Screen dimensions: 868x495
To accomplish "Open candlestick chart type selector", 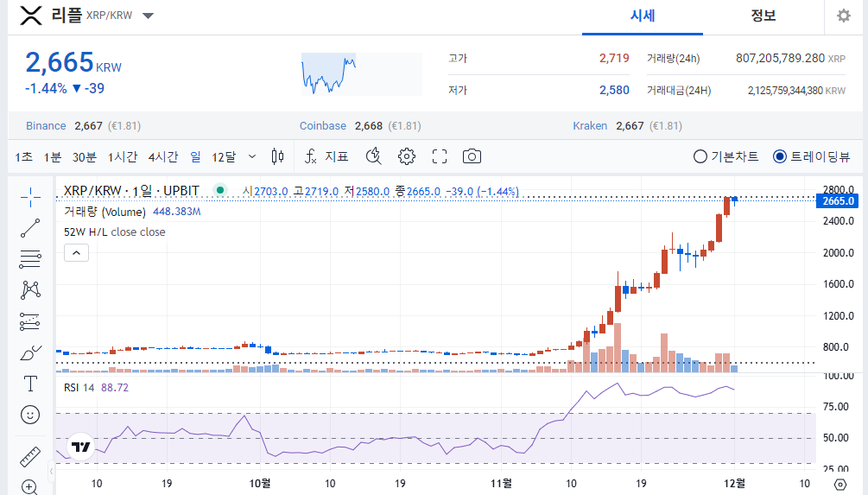I will tap(278, 156).
